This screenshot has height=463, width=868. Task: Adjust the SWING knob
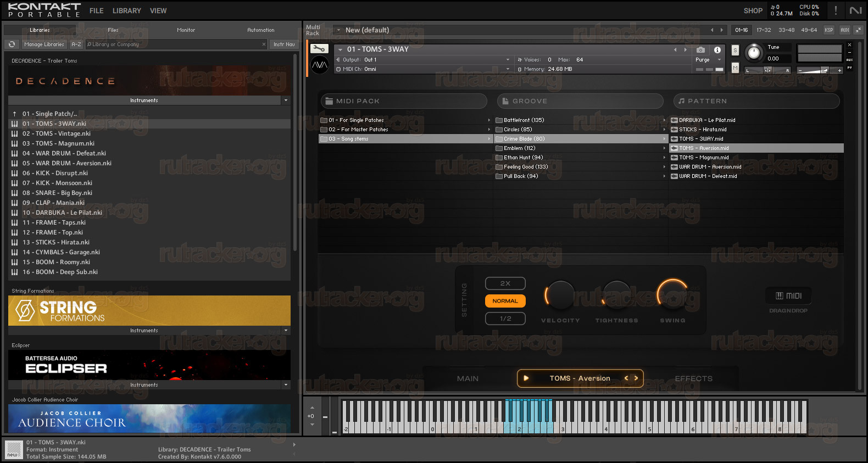(x=672, y=295)
